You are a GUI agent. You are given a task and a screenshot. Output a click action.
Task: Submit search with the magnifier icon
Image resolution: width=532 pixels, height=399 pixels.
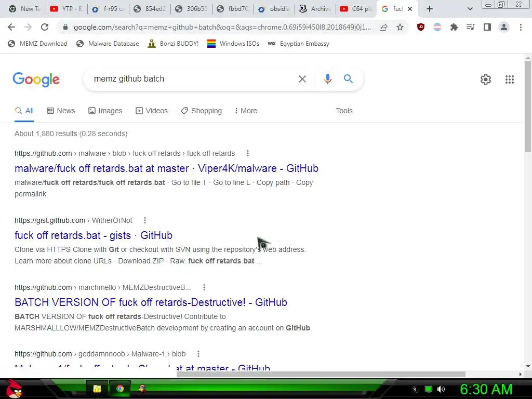348,79
